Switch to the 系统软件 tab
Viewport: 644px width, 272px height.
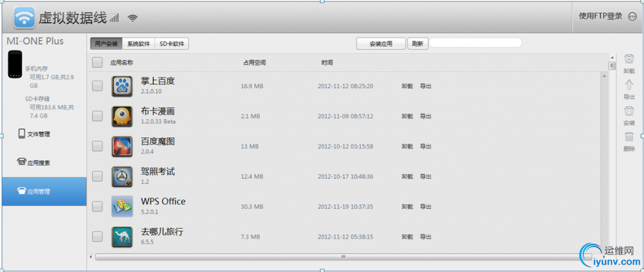138,43
